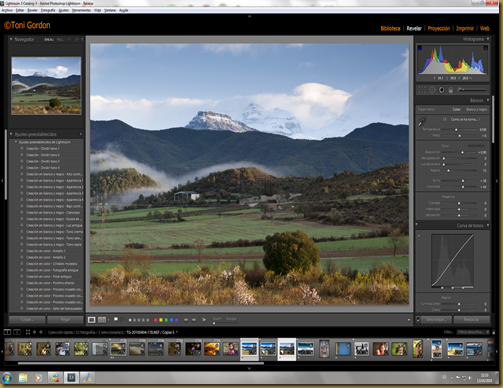Switch to loupe view in toolbar

[x=91, y=320]
